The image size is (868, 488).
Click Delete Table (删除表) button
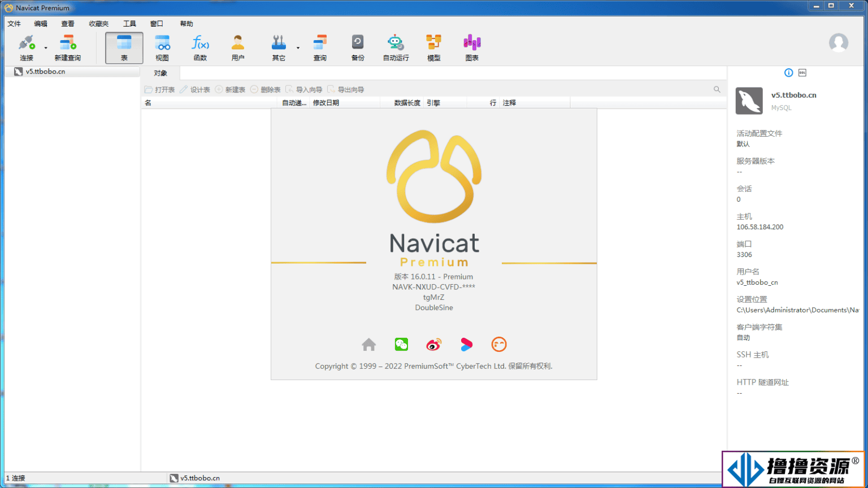tap(266, 90)
